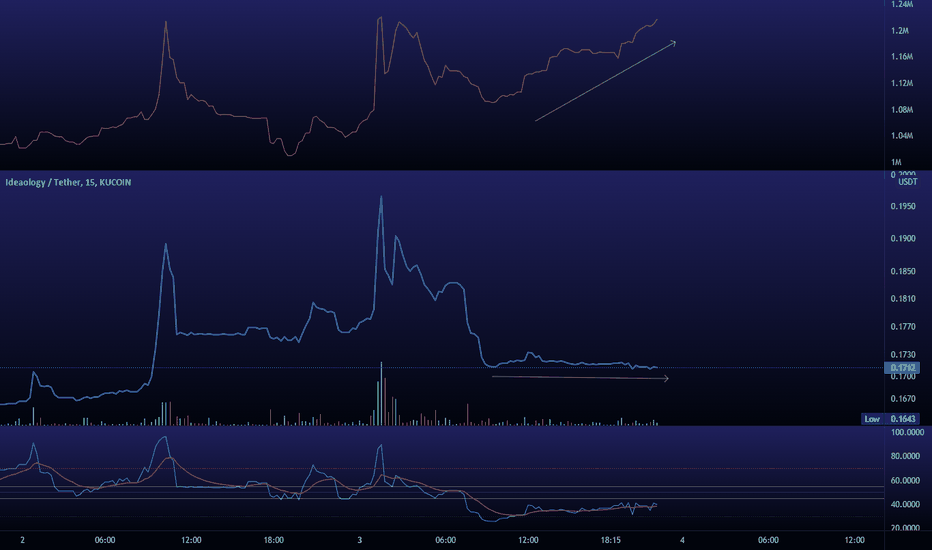This screenshot has height=550, width=932.
Task: Click the 18:00 time axis label
Action: [273, 540]
